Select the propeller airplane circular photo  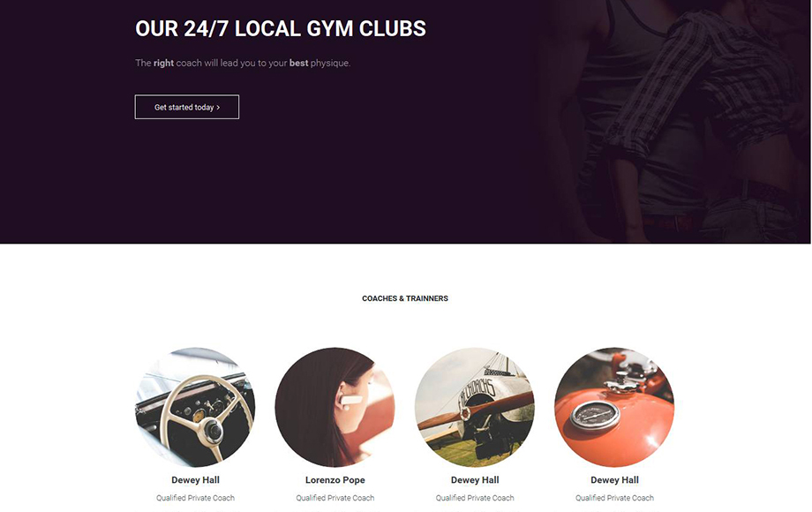coord(475,407)
